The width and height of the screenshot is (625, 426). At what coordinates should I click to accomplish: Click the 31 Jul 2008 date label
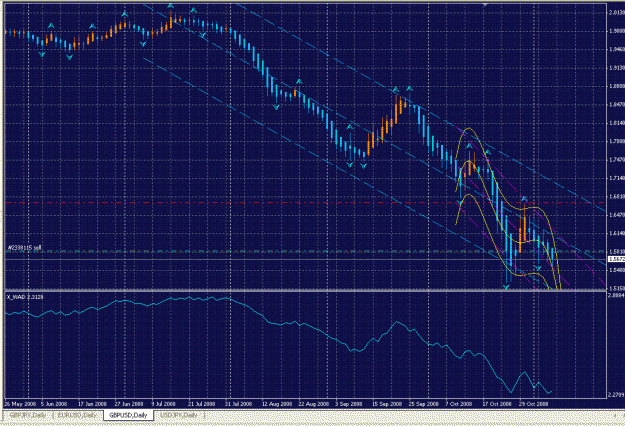[238, 404]
